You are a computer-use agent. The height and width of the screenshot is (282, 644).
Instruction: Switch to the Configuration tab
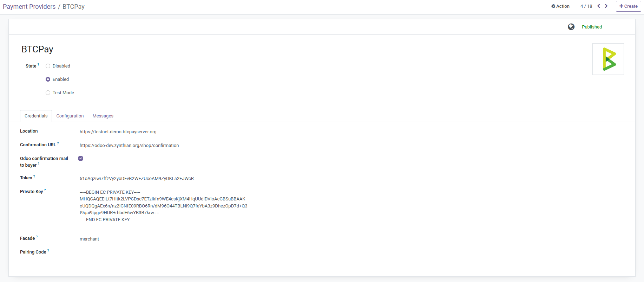coord(70,116)
